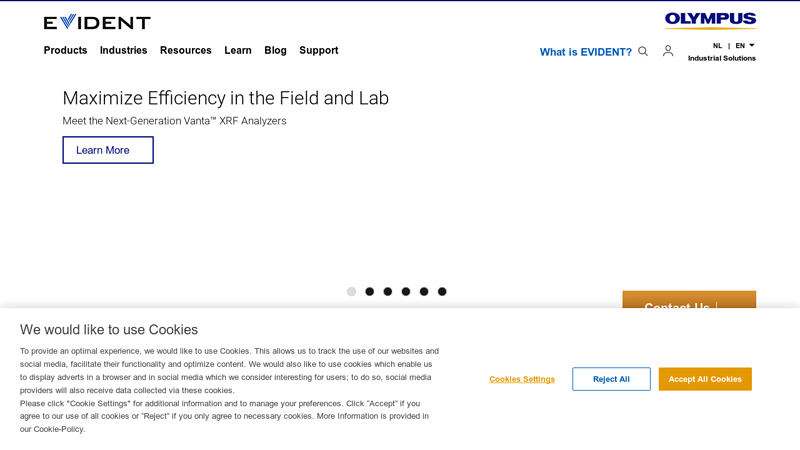Click Accept All Cookies button
This screenshot has width=800, height=450.
705,379
